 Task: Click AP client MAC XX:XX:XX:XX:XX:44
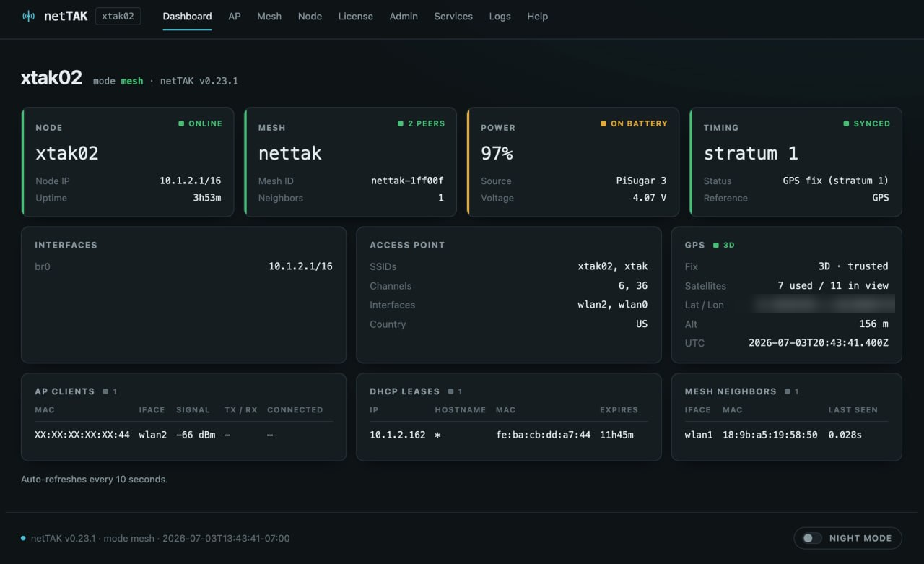coord(82,435)
